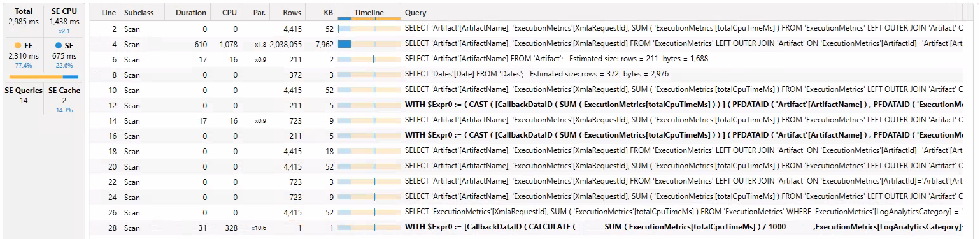Click the x1.8 parallelism value
This screenshot has height=239, width=980.
coord(260,45)
